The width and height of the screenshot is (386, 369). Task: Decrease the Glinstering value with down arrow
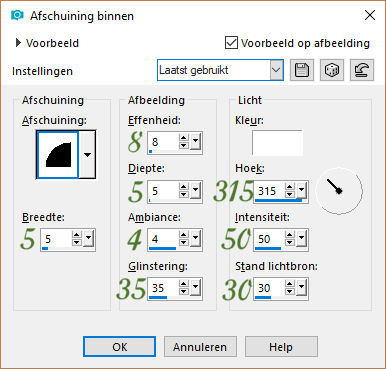184,292
